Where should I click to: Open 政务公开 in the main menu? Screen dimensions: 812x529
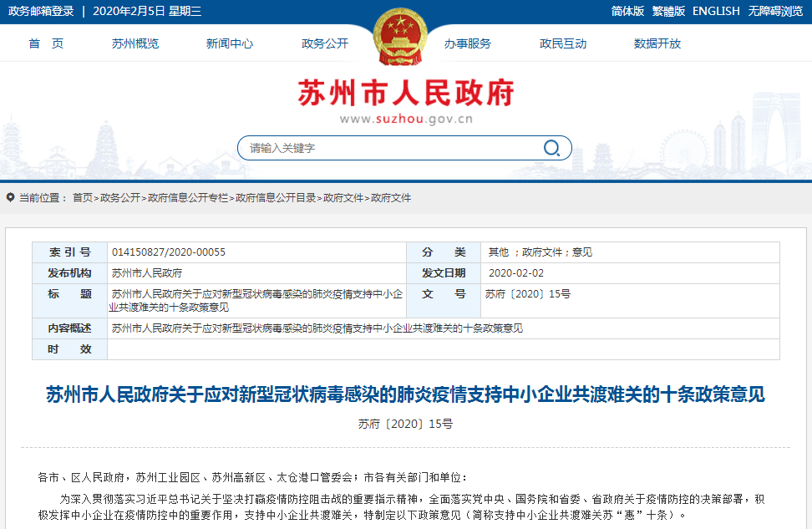(325, 43)
